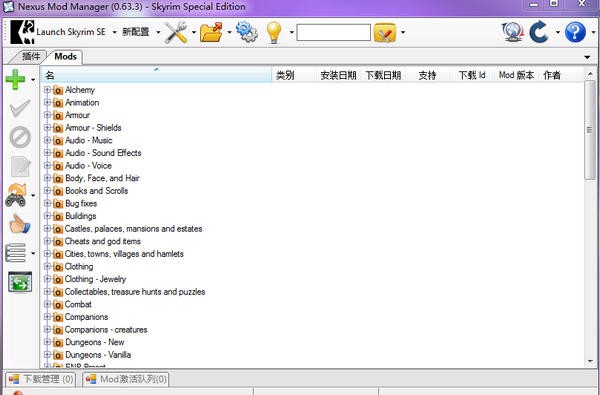
Task: Click the green plus add mod icon
Action: point(15,79)
